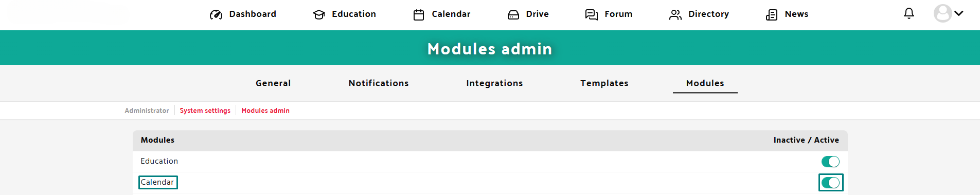Go to Dashboard in top navigation
The width and height of the screenshot is (980, 195).
(x=253, y=14)
